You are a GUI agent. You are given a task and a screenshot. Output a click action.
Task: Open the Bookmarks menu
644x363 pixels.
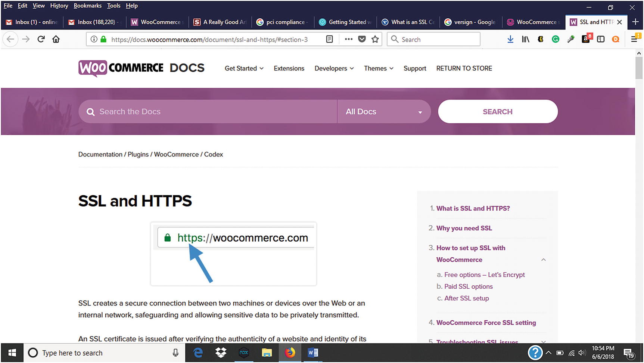pyautogui.click(x=87, y=6)
